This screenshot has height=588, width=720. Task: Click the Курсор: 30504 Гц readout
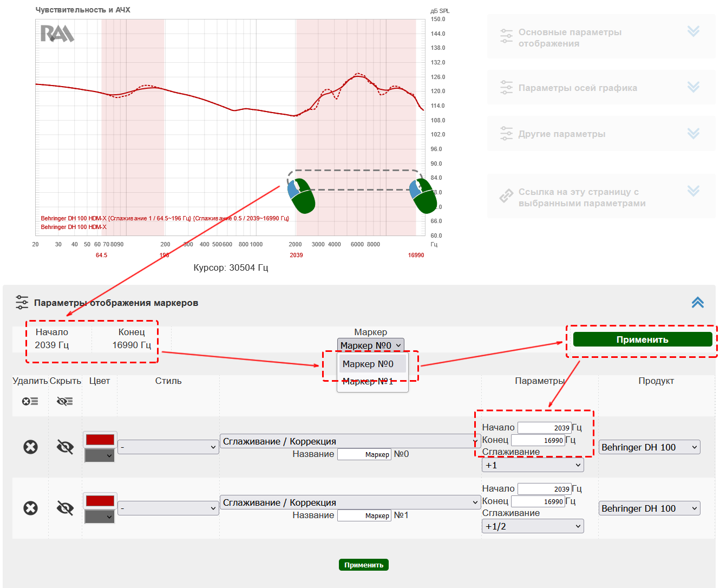231,267
